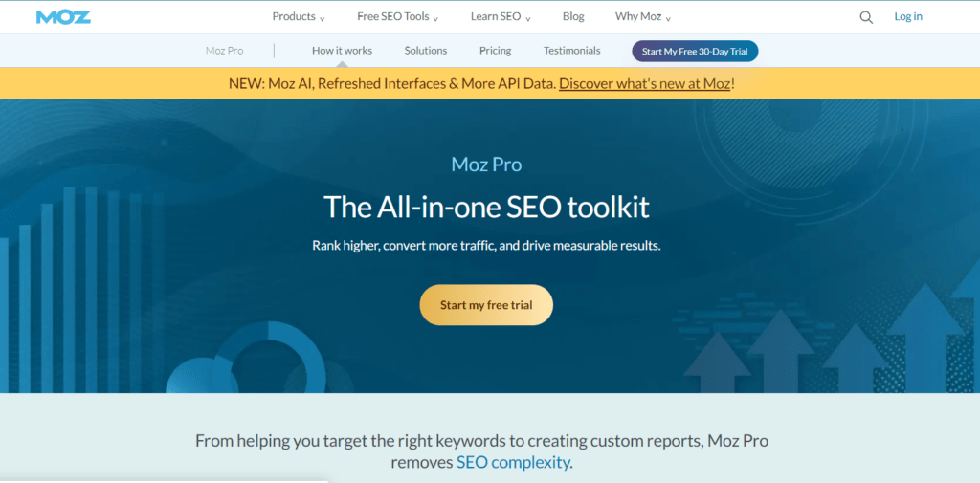This screenshot has width=980, height=483.
Task: Expand the Free SEO Tools dropdown
Action: (x=397, y=16)
